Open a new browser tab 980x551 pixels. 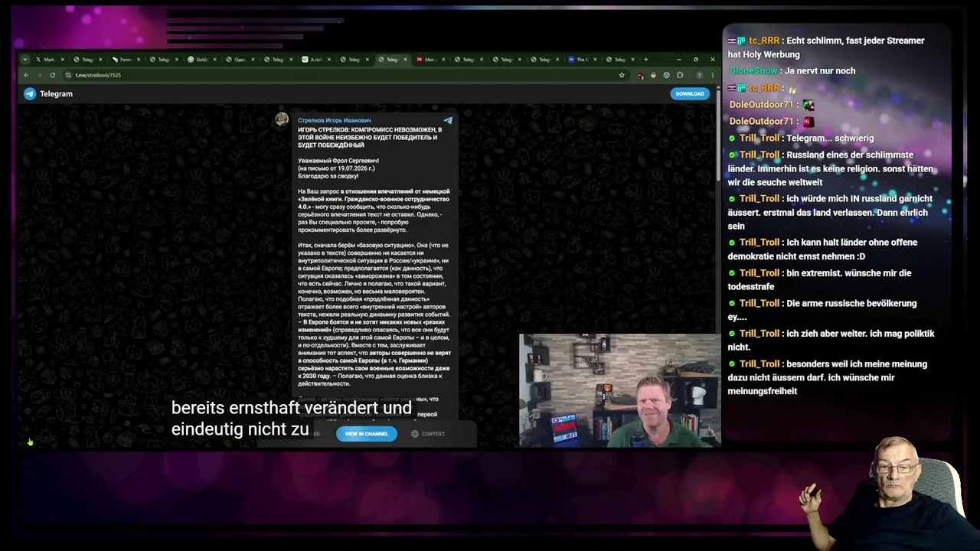pyautogui.click(x=645, y=60)
